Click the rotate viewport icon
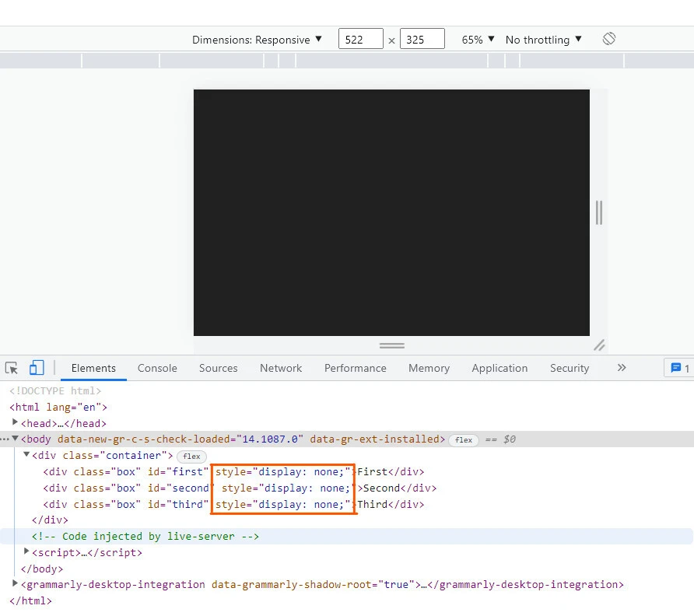The image size is (694, 616). click(609, 39)
